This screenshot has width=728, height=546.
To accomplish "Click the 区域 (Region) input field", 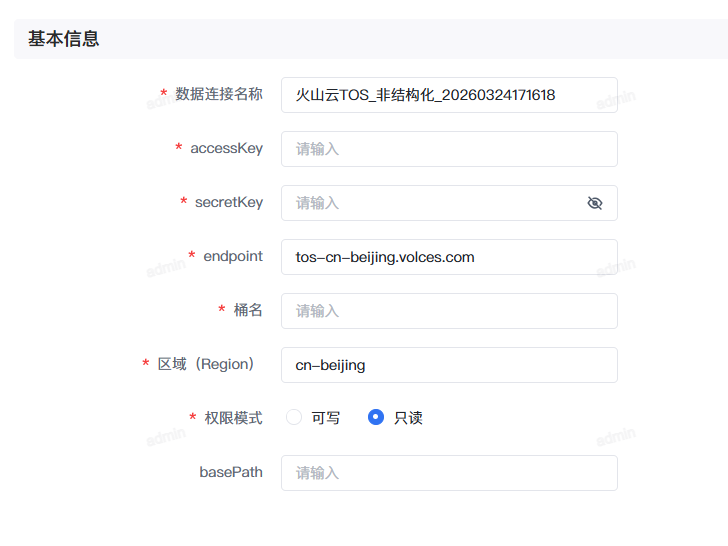I will (x=449, y=365).
